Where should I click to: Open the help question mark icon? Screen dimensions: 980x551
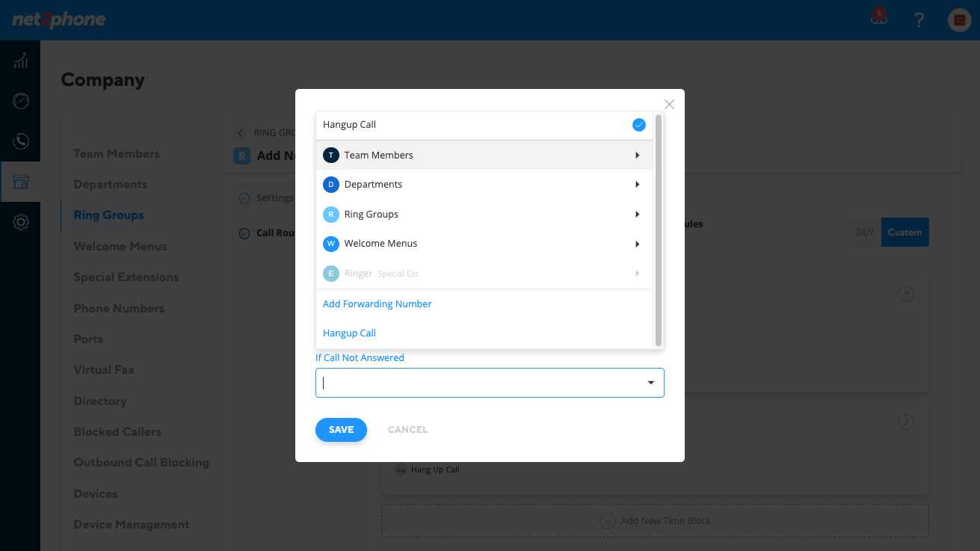(919, 20)
